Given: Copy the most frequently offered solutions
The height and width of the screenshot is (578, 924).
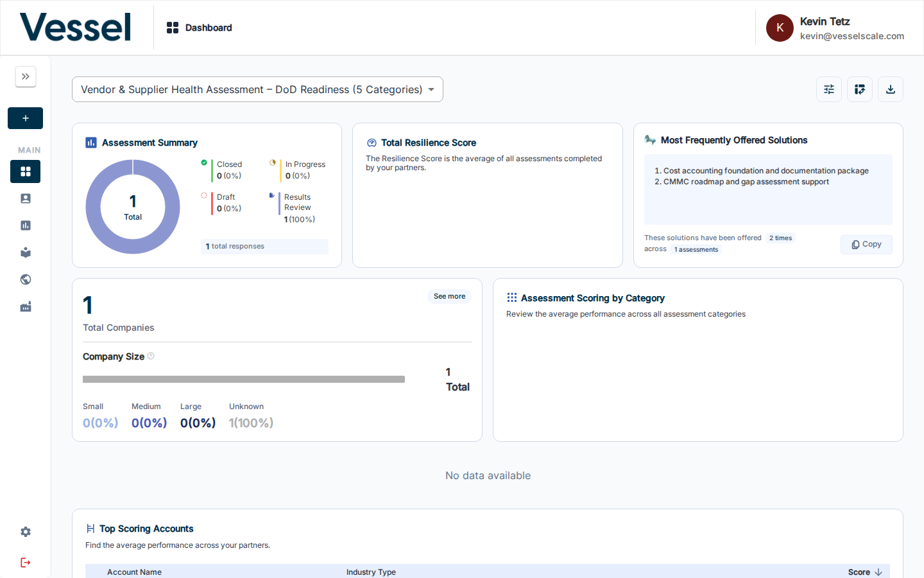Looking at the screenshot, I should (866, 244).
